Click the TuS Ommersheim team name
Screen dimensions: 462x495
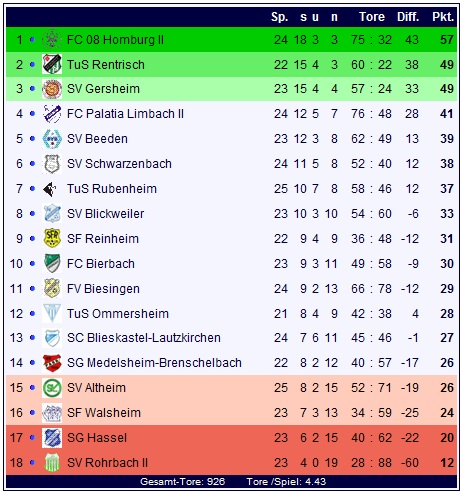[118, 314]
